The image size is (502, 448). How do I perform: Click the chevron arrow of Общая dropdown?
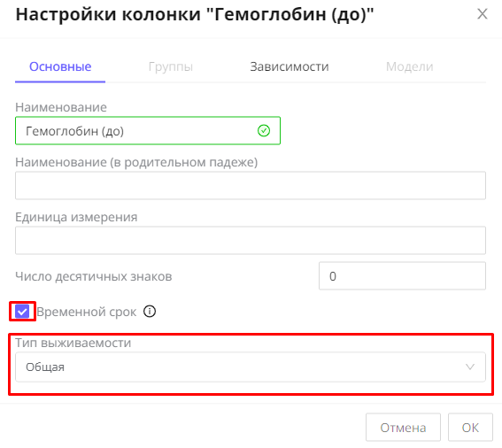point(469,367)
